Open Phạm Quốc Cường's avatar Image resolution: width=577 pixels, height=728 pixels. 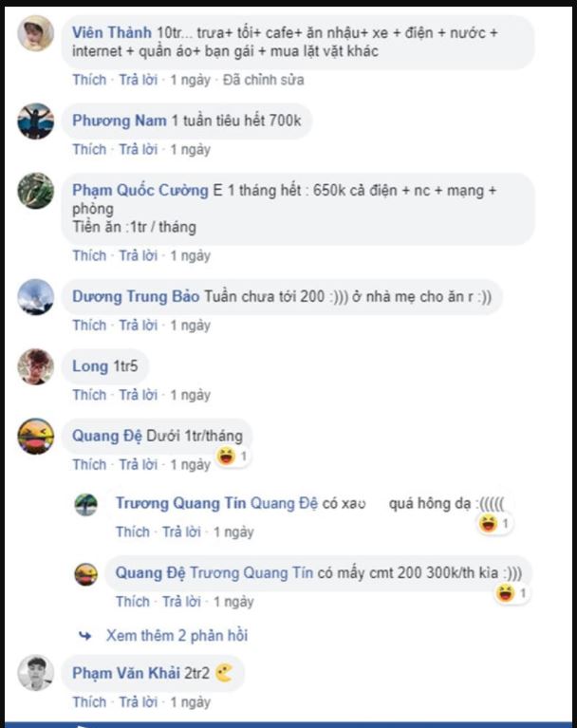tap(36, 191)
